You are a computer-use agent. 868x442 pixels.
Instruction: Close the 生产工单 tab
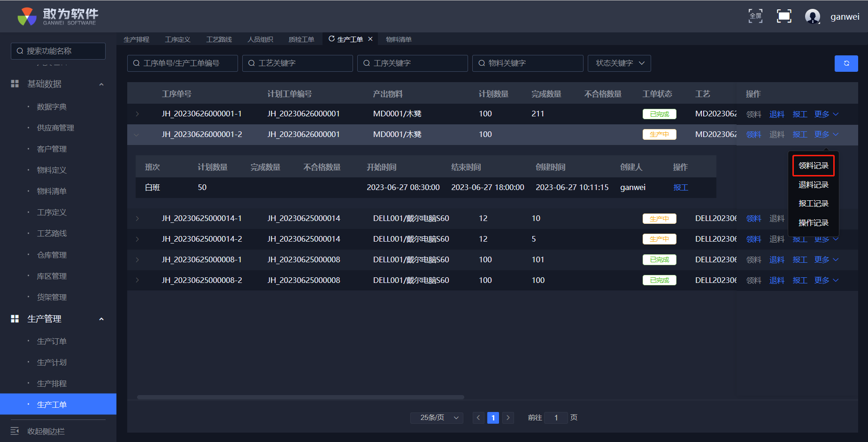pos(370,39)
